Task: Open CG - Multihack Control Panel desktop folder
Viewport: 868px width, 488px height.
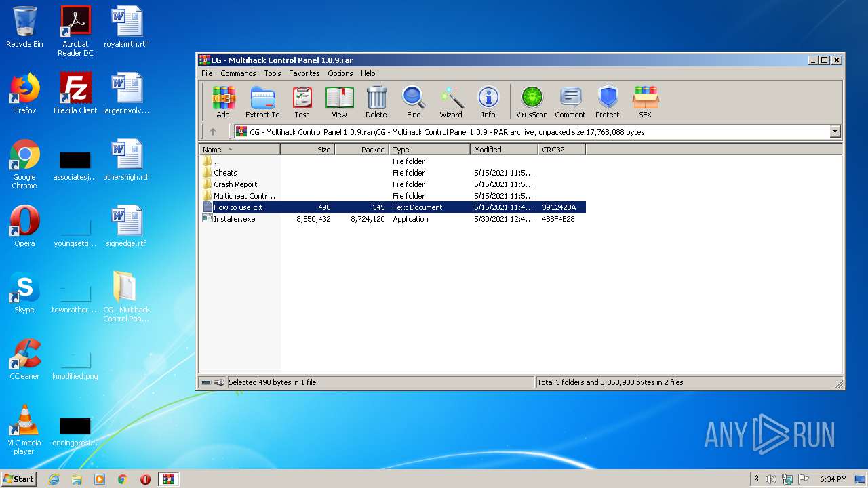Action: 126,297
